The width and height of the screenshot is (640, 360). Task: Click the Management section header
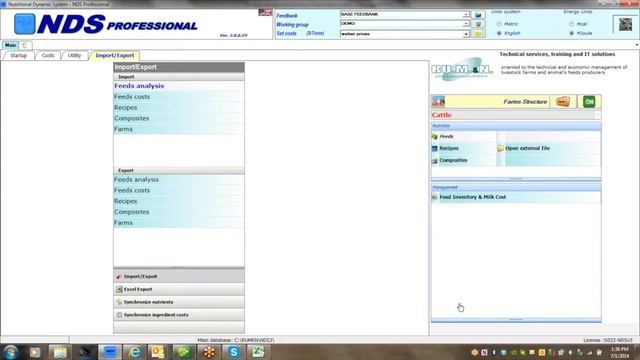(516, 187)
